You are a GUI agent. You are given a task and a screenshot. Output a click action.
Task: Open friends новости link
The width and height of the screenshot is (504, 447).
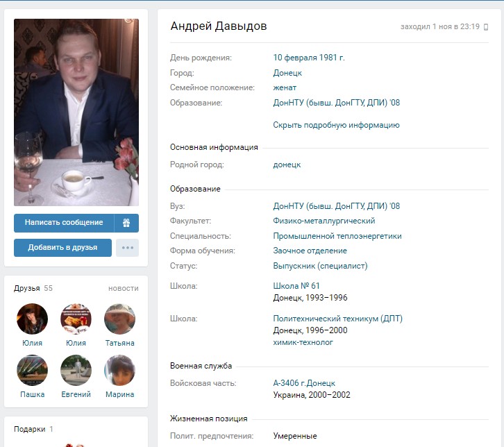click(x=124, y=289)
